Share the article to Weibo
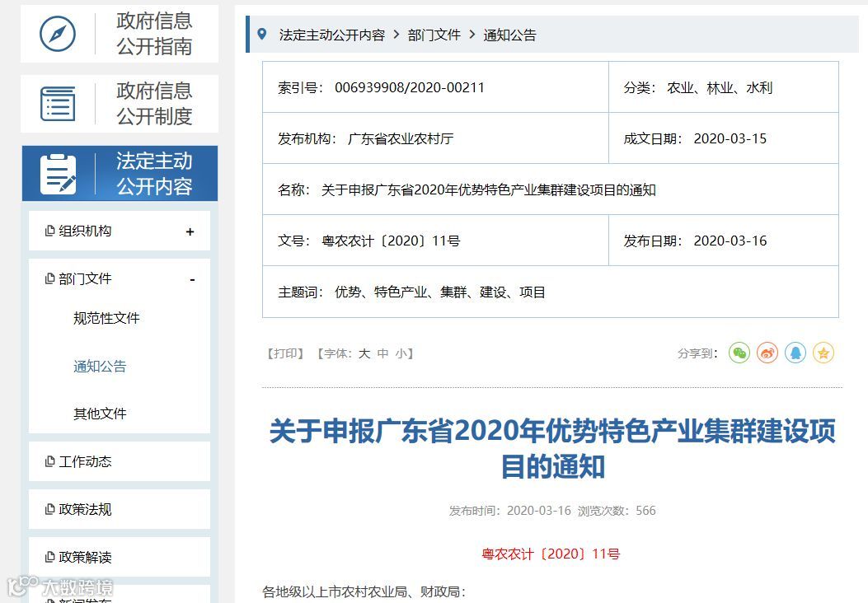Screen dimensions: 868x603 coord(767,353)
